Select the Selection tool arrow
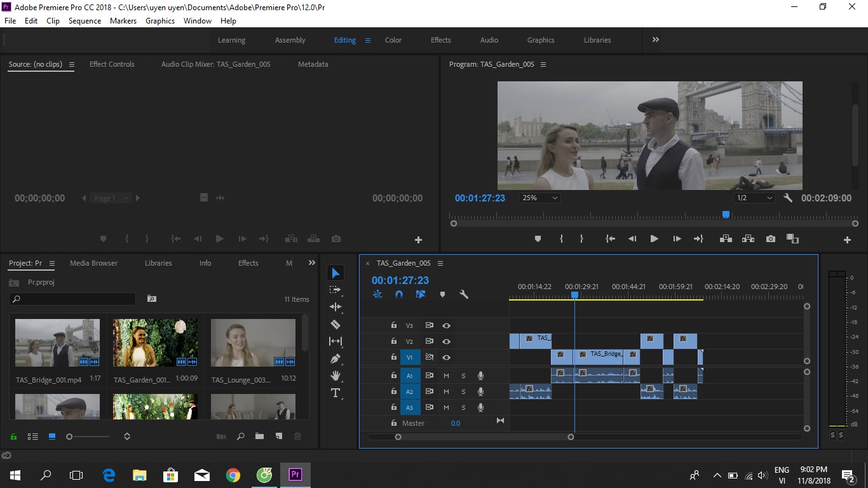This screenshot has width=868, height=488. (x=336, y=273)
